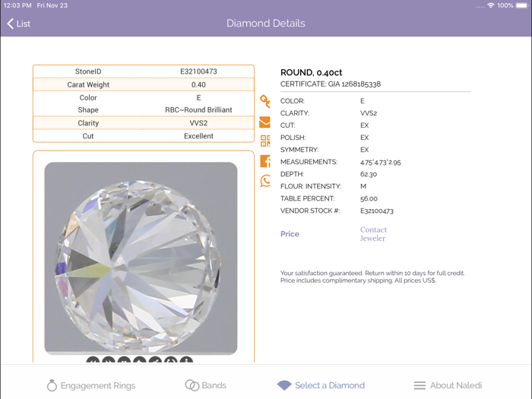
Task: Click the Excellent cut value
Action: coord(198,136)
